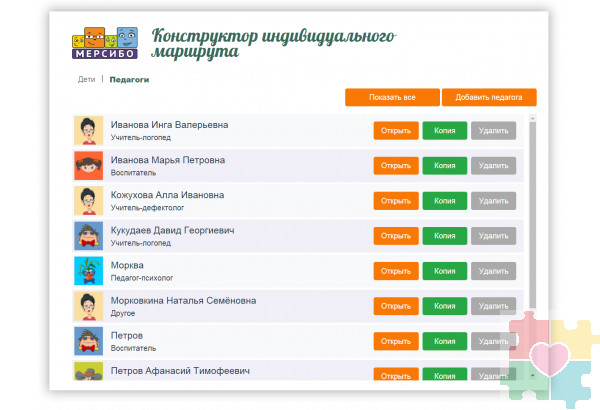Select avatar of Морковкина Наталья Семёновна
Image resolution: width=600 pixels, height=410 pixels.
coord(89,305)
